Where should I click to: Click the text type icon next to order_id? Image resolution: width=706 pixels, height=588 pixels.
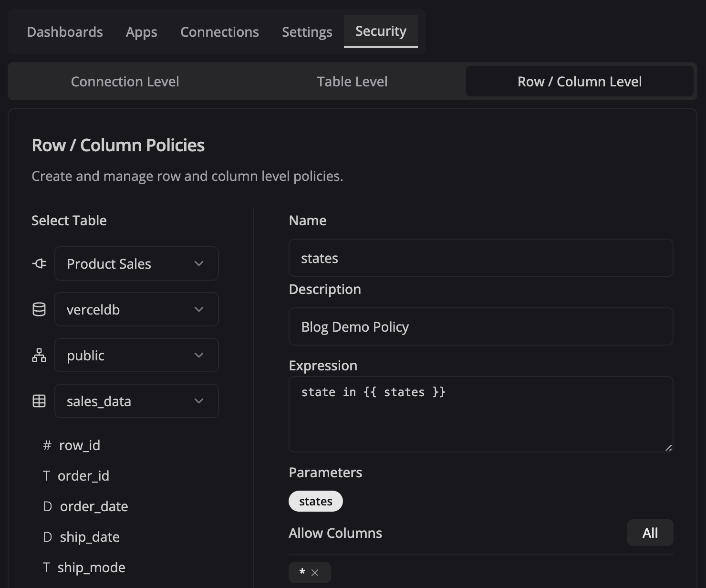pyautogui.click(x=46, y=476)
